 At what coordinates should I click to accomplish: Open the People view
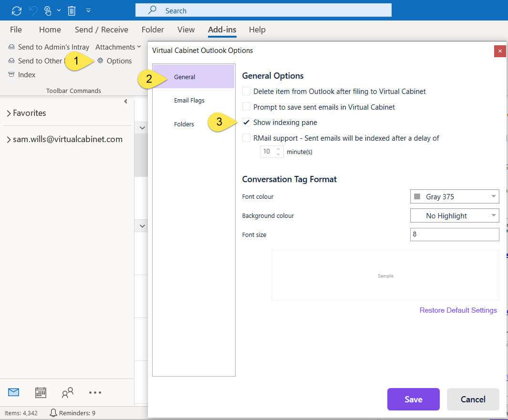point(67,392)
